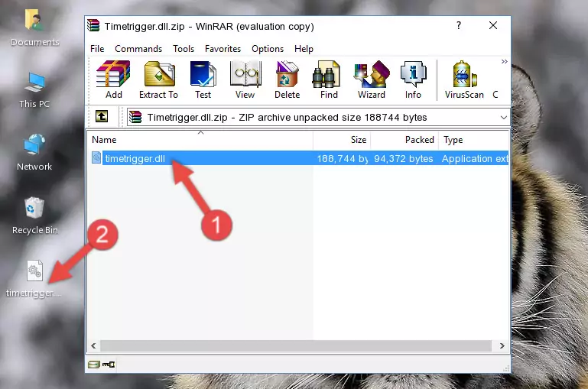The width and height of the screenshot is (588, 389).
Task: Click the Add toolbar icon
Action: (113, 79)
